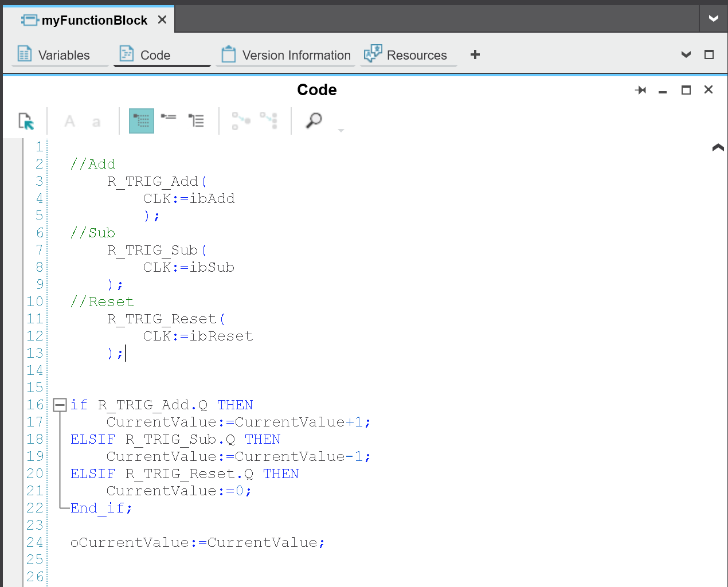Close the Code panel
Image resolution: width=728 pixels, height=587 pixels.
709,89
